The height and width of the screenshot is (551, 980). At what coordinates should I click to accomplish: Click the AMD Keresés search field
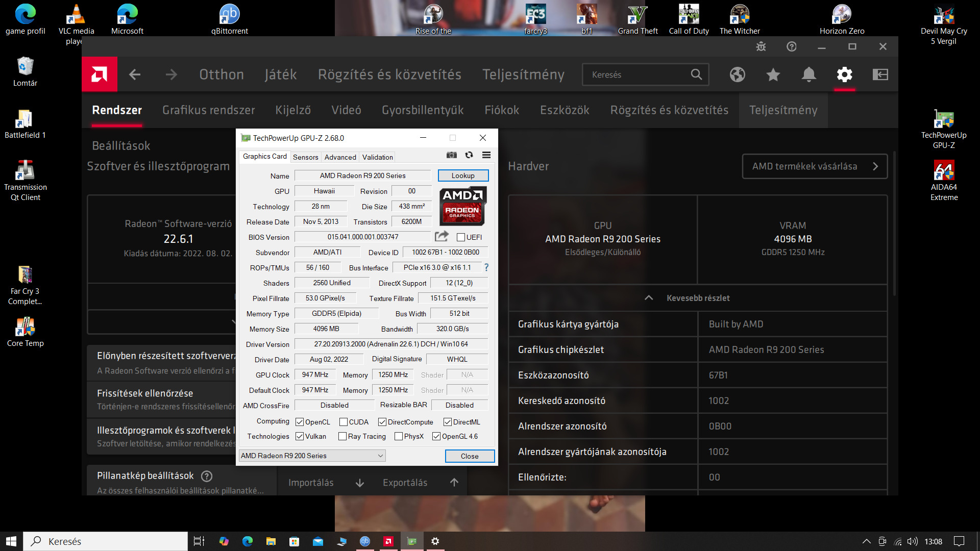tap(638, 74)
